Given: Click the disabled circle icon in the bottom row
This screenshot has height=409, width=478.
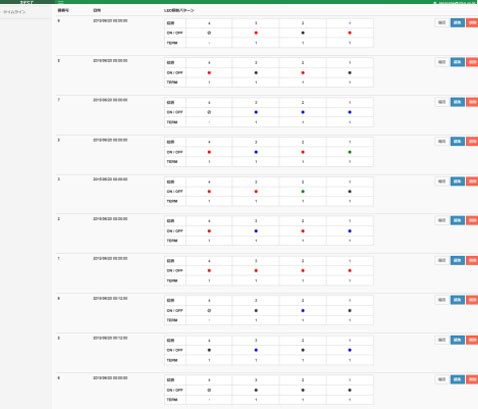Looking at the screenshot, I should point(209,390).
